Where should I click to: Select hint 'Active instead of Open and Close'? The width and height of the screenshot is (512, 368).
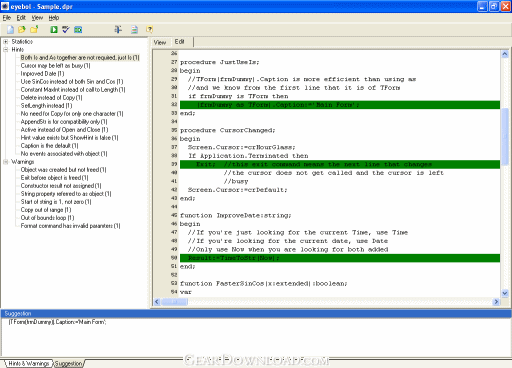point(64,130)
